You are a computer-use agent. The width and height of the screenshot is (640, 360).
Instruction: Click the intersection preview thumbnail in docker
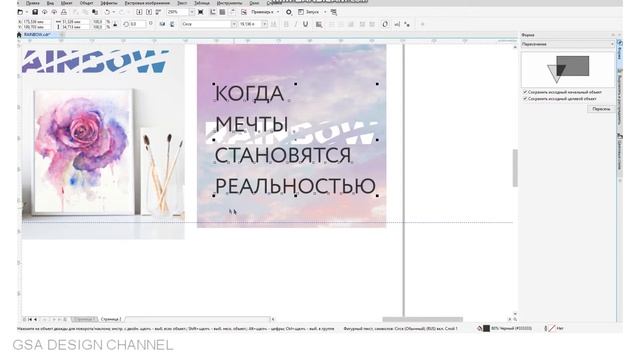coord(567,69)
